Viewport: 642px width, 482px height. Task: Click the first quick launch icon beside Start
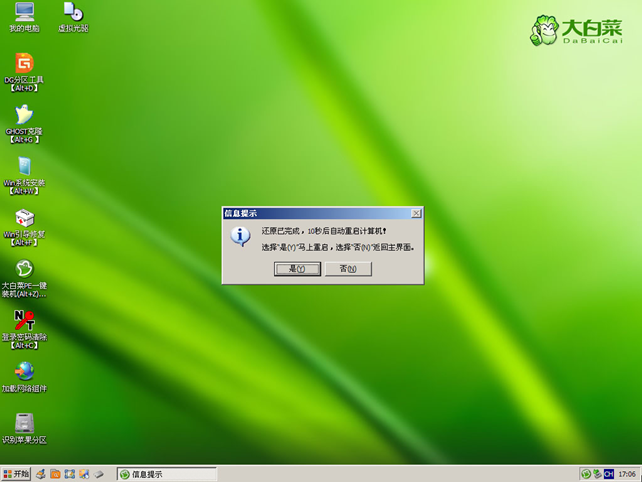point(41,473)
